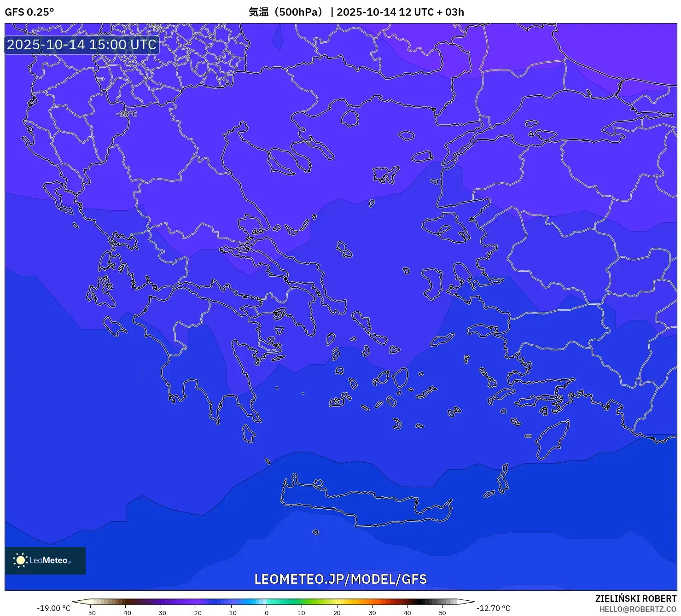Click the -18°C contour label on the map
Image resolution: width=681 pixels, height=616 pixels.
click(127, 114)
